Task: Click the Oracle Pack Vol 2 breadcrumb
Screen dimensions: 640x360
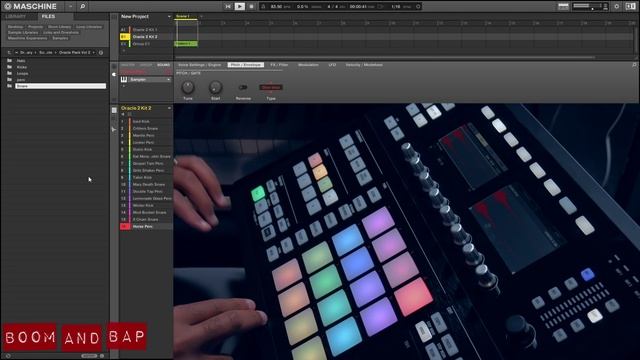Action: click(x=75, y=53)
